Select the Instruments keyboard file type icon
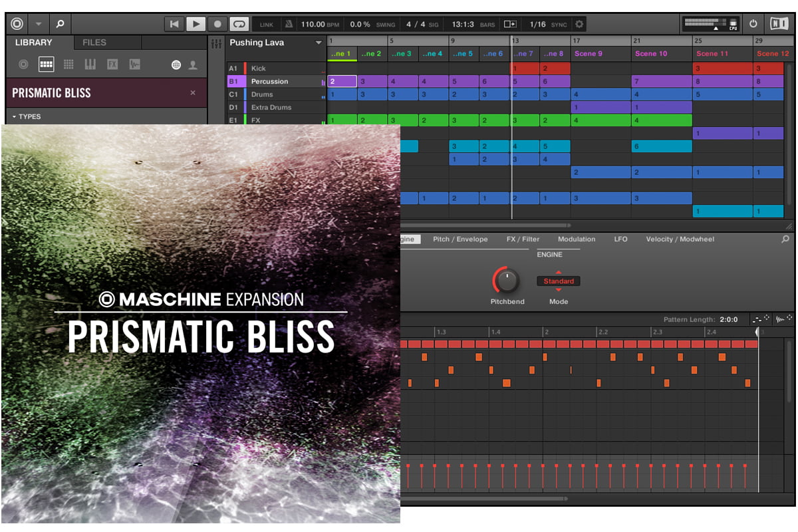 [x=90, y=65]
